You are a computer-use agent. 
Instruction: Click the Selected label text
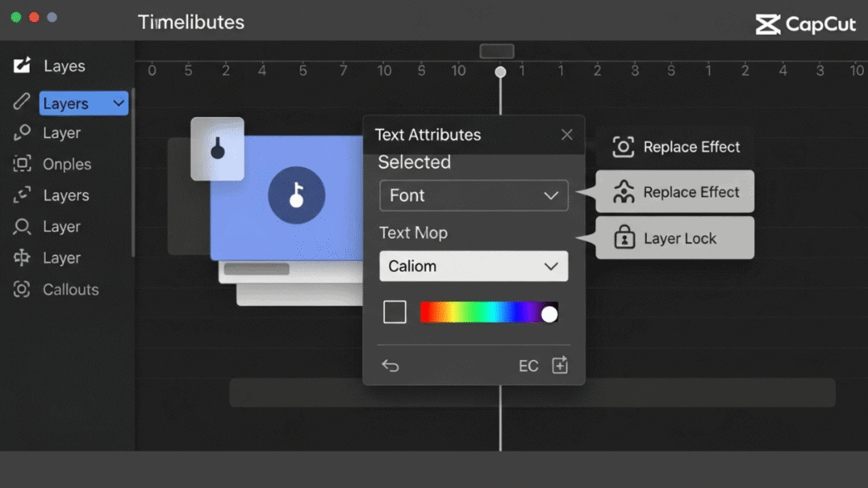(414, 162)
